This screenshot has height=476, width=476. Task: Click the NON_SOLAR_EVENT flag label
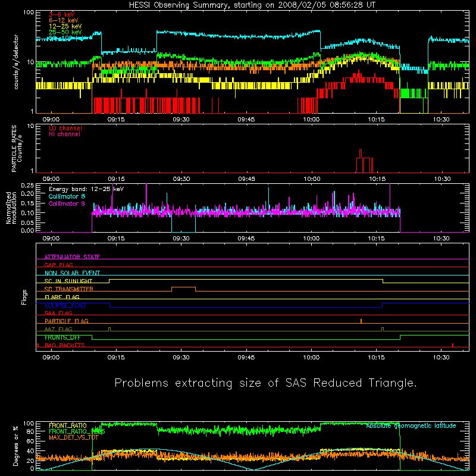72,273
